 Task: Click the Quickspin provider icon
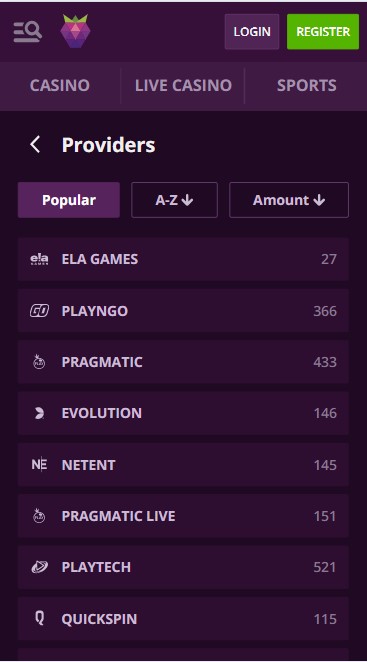39,619
